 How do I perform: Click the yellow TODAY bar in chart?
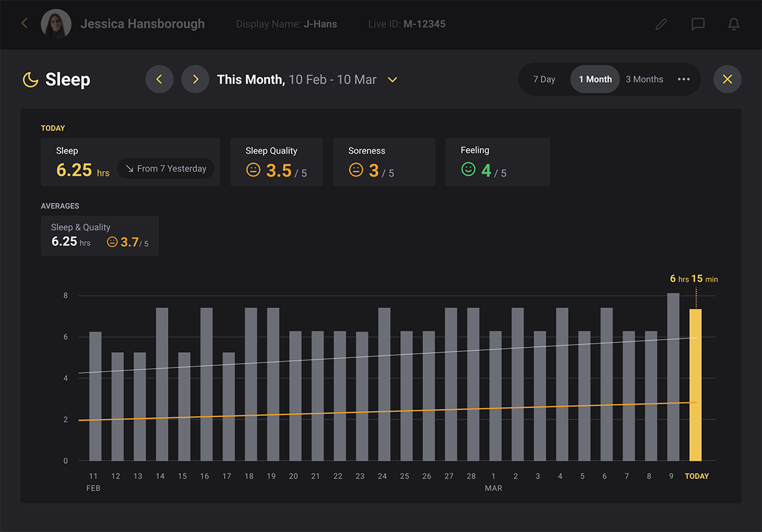coord(695,385)
